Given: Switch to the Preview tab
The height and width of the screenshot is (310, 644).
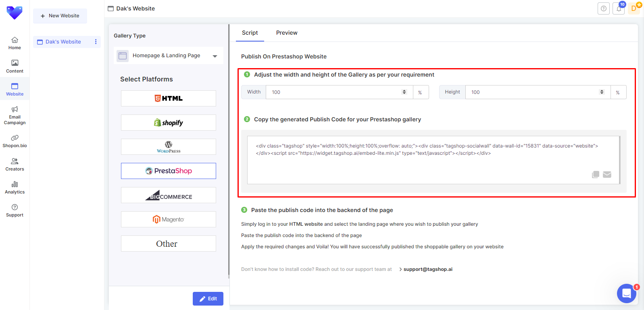Looking at the screenshot, I should coord(287,33).
